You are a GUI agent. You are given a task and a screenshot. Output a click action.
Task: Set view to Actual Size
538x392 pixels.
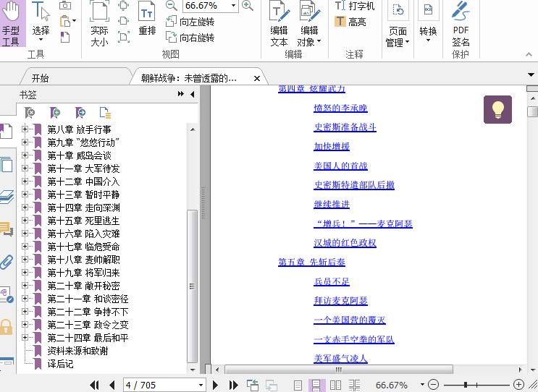click(x=99, y=23)
